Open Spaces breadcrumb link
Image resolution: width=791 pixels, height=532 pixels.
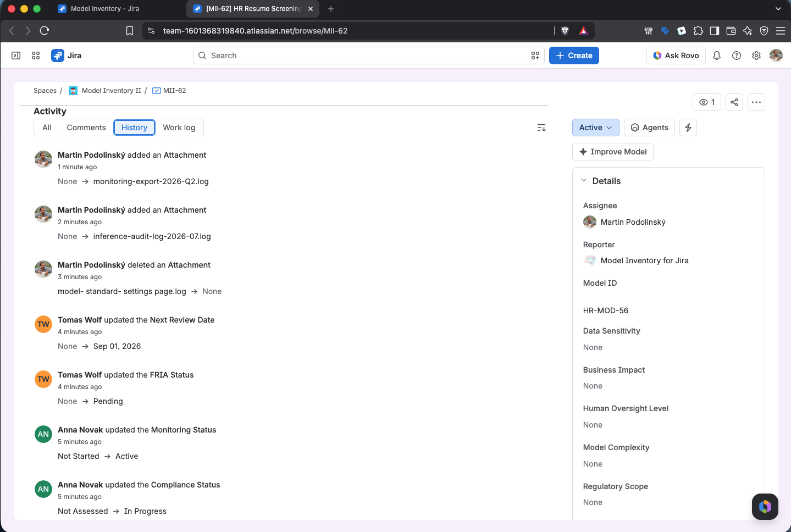tap(45, 91)
